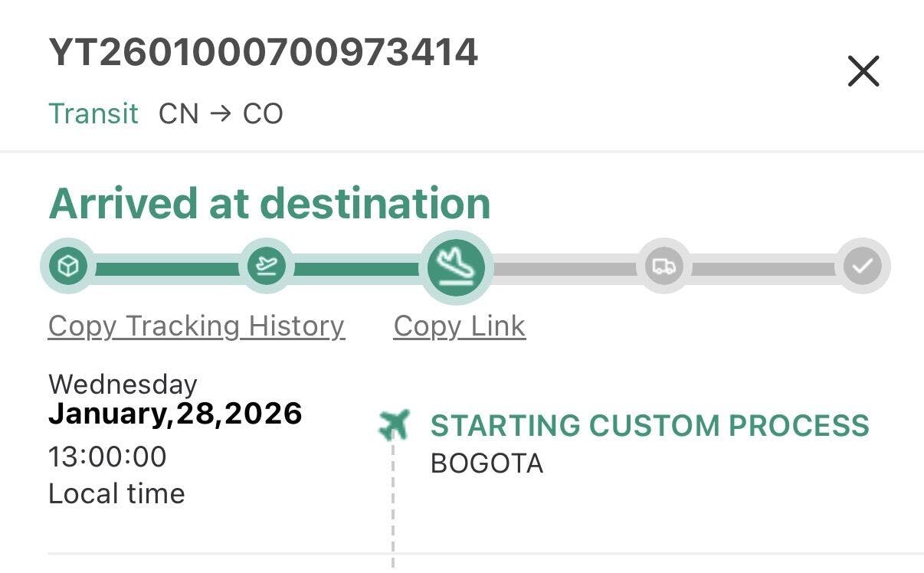Viewport: 924px width, 573px height.
Task: Select tracking number YT2601000700973414
Action: click(263, 53)
